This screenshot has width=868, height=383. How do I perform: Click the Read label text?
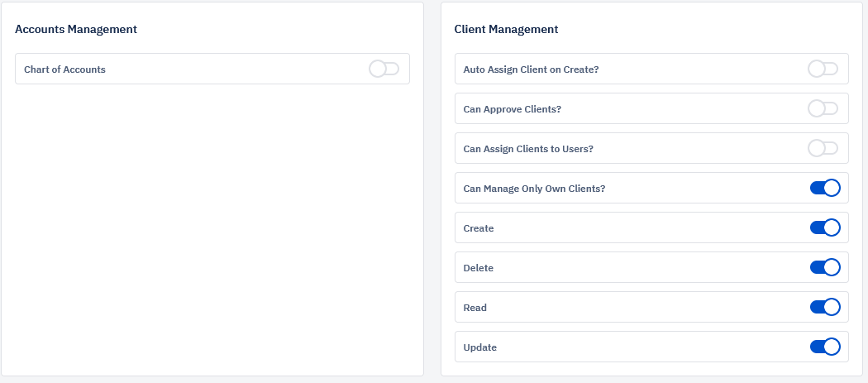point(475,308)
